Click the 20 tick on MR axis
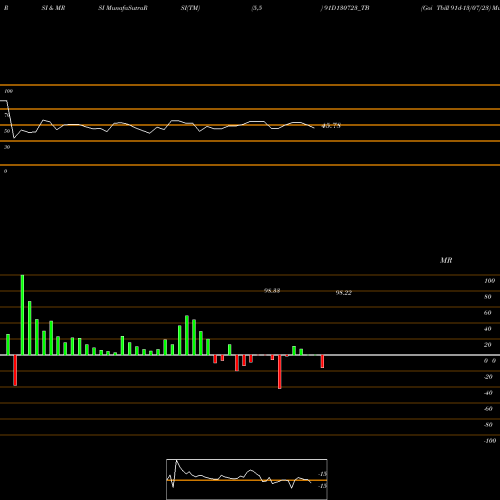This screenshot has height=500, width=500. click(x=488, y=345)
